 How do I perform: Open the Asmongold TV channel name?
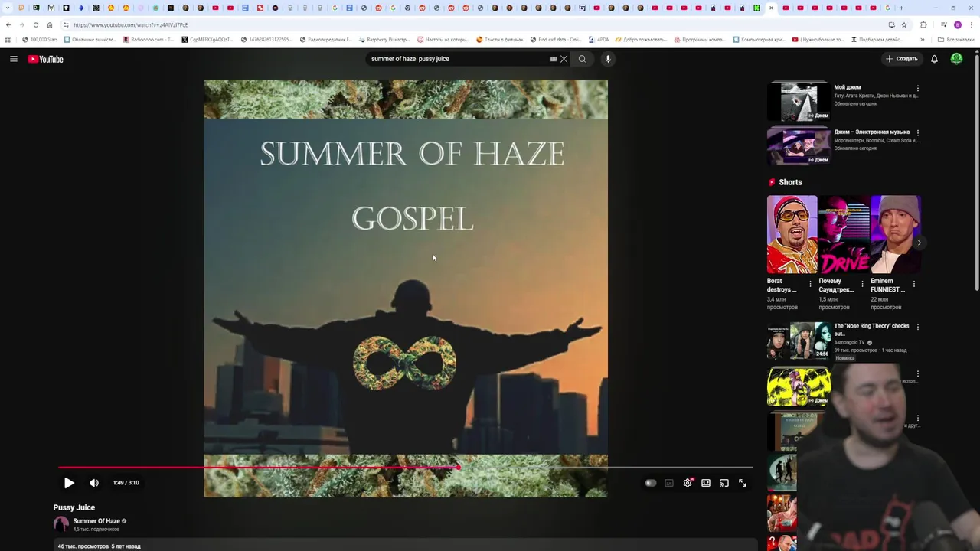coord(849,342)
